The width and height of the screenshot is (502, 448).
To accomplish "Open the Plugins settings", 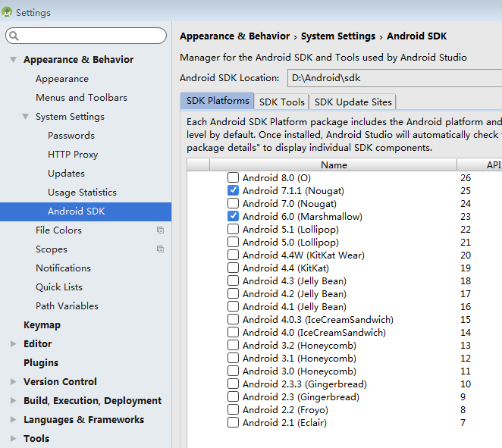I will click(41, 363).
